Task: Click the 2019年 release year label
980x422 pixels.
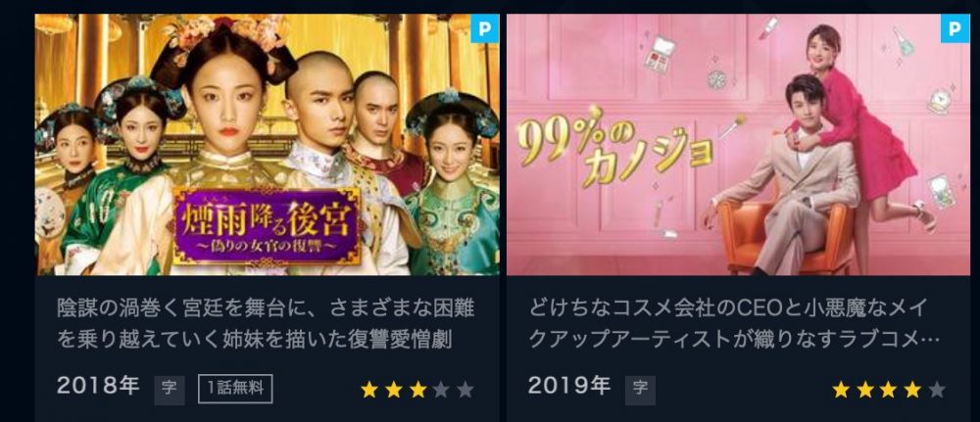Action: [568, 386]
